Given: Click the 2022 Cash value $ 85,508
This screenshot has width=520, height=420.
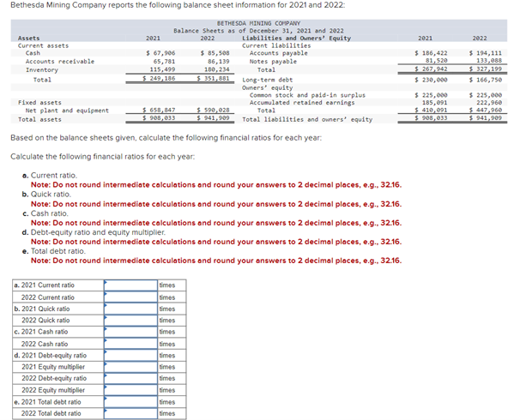Looking at the screenshot, I should [215, 53].
